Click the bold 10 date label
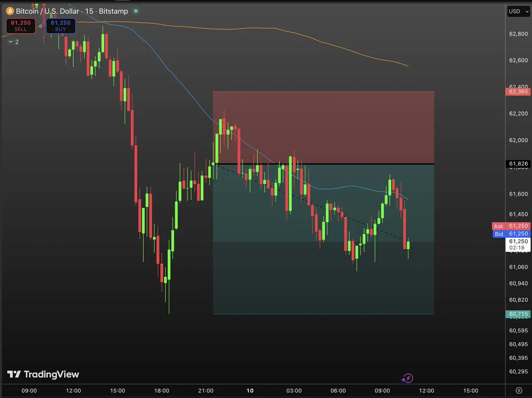 point(250,391)
